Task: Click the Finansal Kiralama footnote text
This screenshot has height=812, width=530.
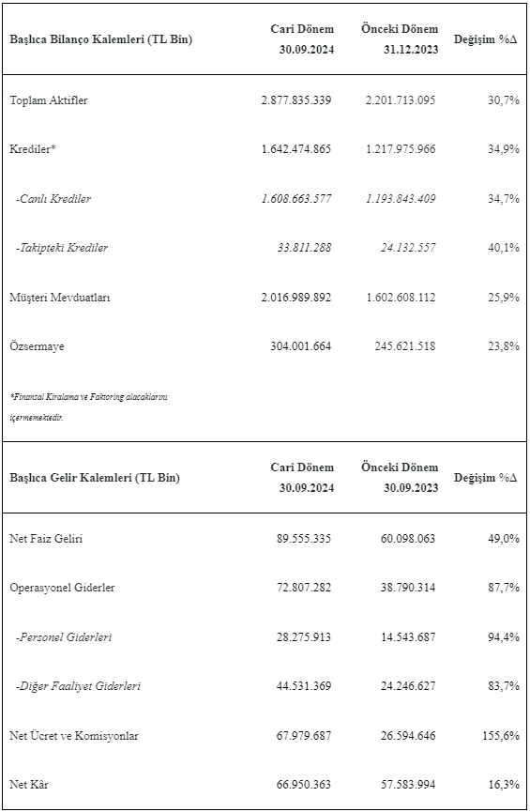Action: click(88, 407)
